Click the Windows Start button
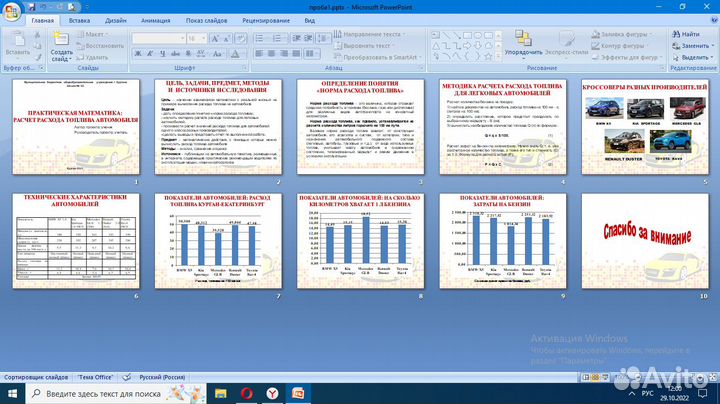This screenshot has width=720, height=404. point(12,393)
